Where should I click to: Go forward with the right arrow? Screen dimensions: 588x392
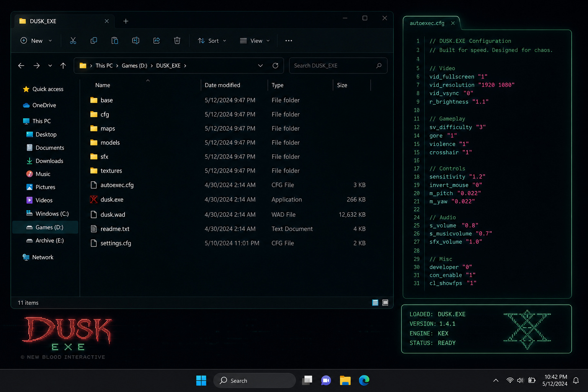(36, 66)
